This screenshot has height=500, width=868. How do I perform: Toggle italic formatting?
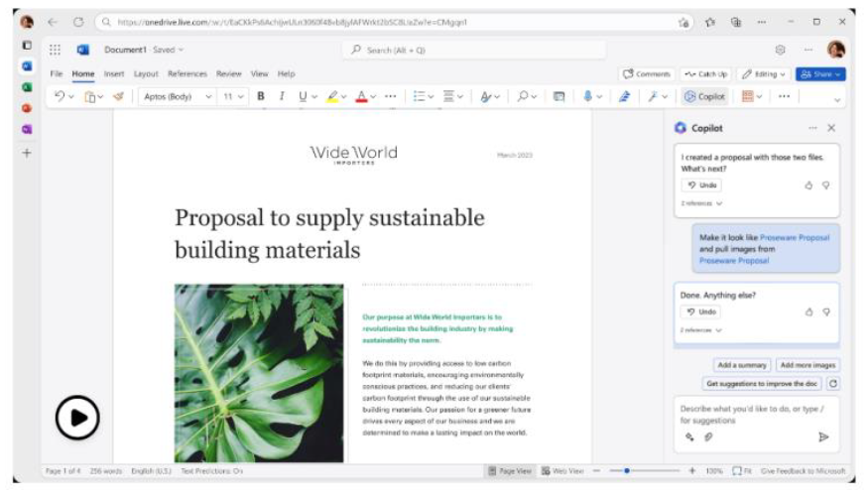pyautogui.click(x=282, y=96)
